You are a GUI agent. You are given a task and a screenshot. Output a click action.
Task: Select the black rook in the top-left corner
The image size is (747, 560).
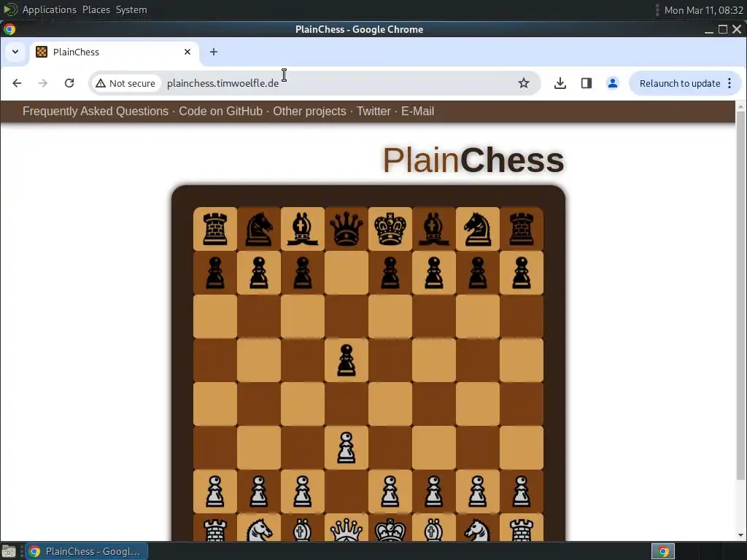pyautogui.click(x=215, y=229)
